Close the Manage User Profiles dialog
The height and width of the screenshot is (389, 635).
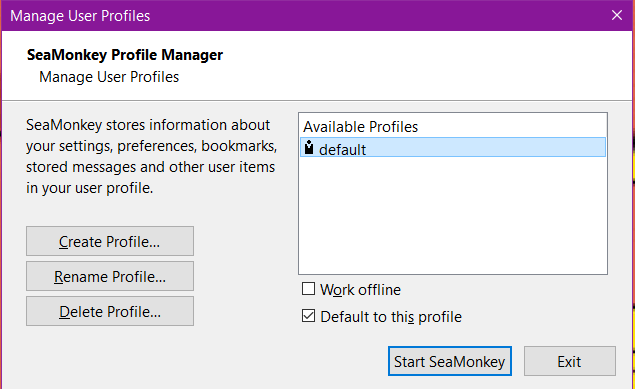pos(617,15)
